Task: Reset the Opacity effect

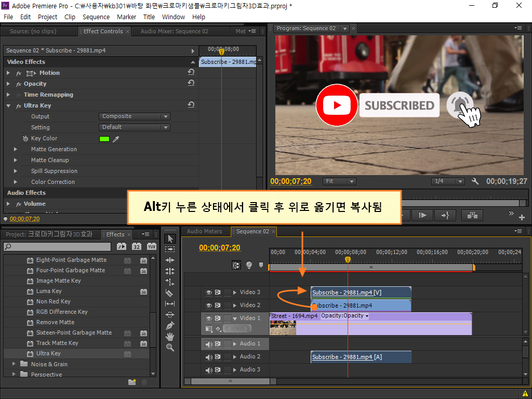Action: click(191, 83)
